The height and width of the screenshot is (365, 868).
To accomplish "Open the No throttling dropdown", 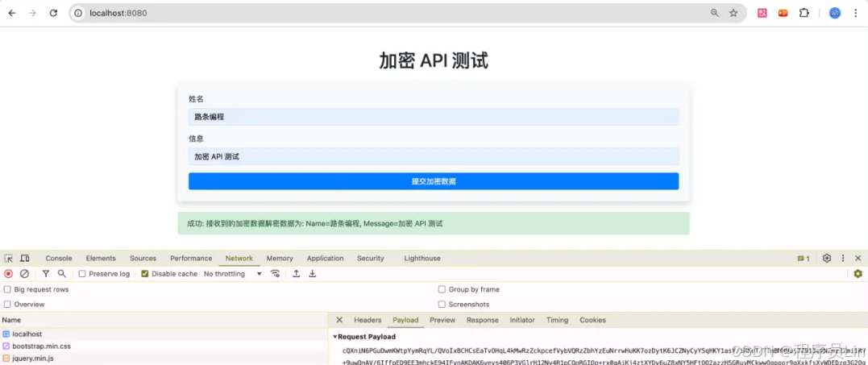I will click(x=232, y=274).
